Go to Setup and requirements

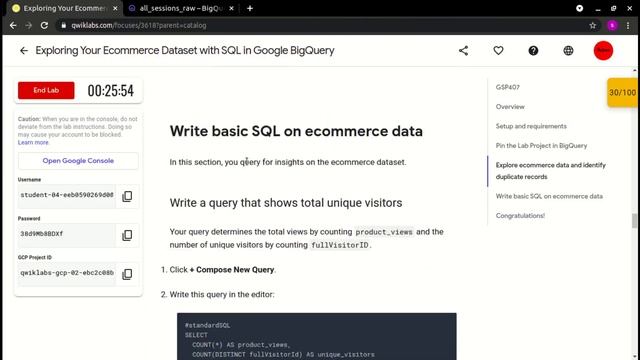pyautogui.click(x=531, y=126)
